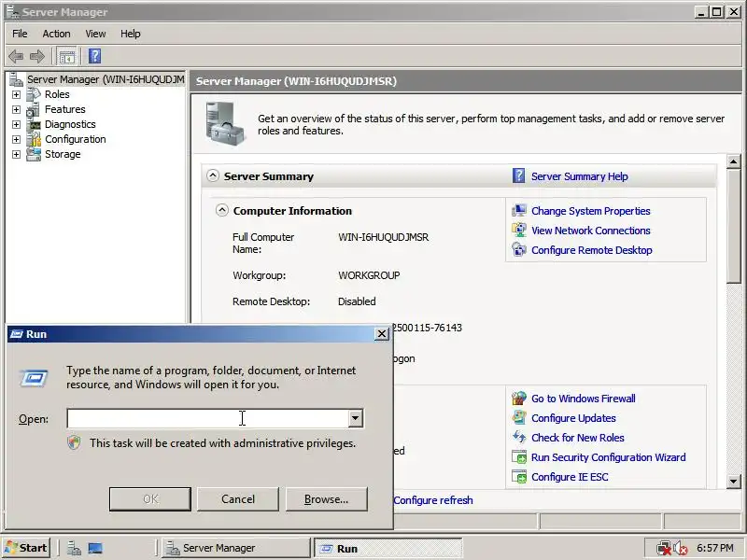Click the vertical scrollbar thumb
This screenshot has width=747, height=560.
coord(734,227)
